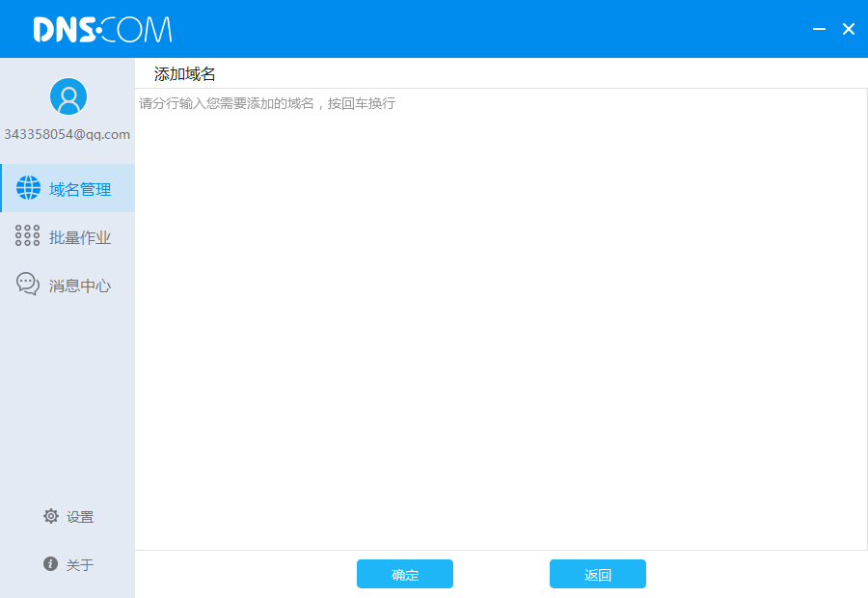Click the globe icon for 域名管理
The image size is (868, 598).
(28, 188)
